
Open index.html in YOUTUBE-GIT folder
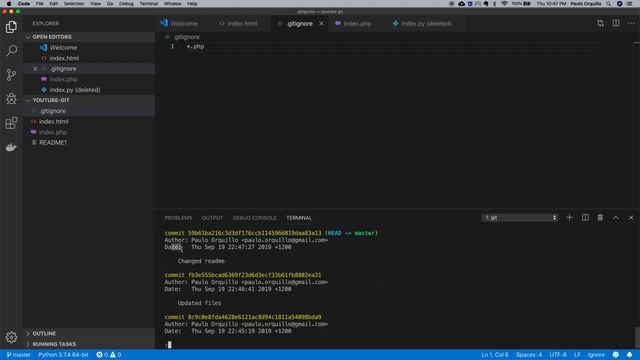click(89, 122)
